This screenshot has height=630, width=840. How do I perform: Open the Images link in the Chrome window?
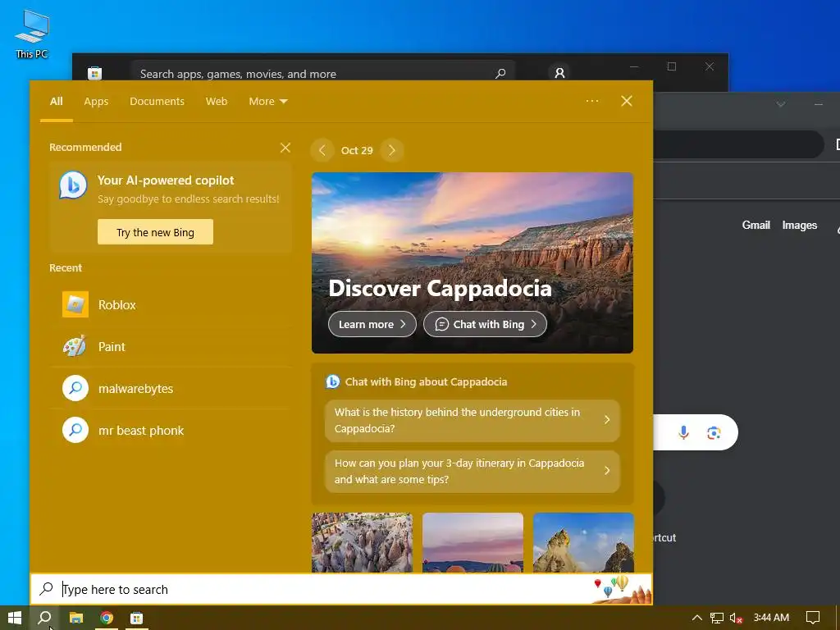tap(799, 226)
